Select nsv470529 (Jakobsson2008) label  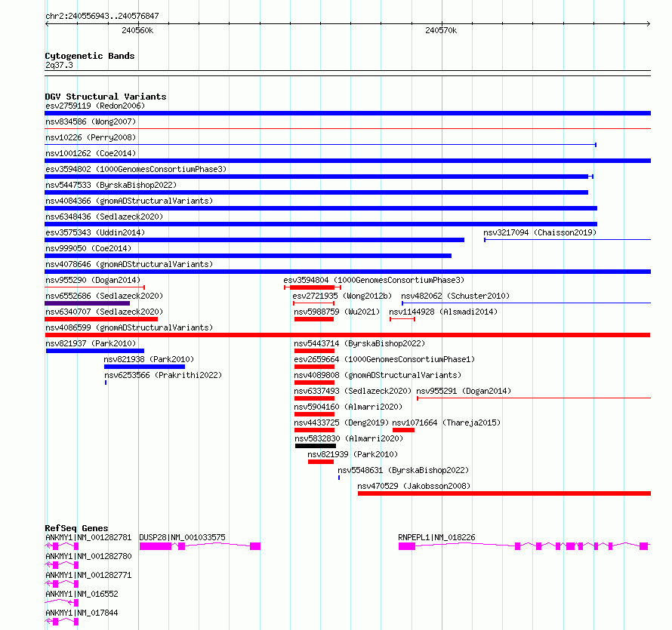(x=414, y=486)
